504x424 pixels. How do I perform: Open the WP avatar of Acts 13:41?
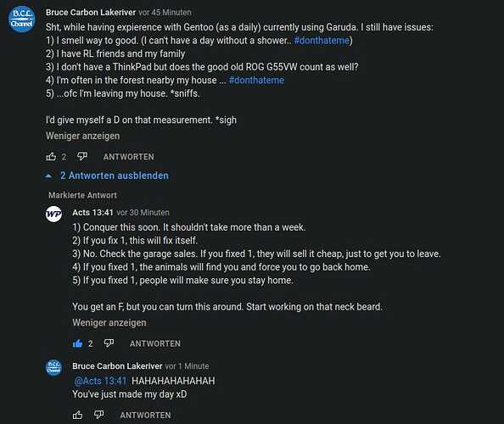coord(53,215)
